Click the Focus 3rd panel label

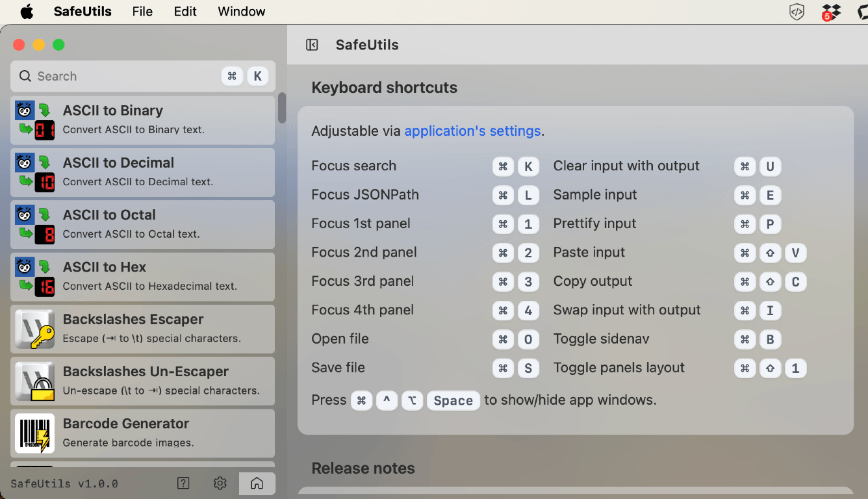[363, 281]
